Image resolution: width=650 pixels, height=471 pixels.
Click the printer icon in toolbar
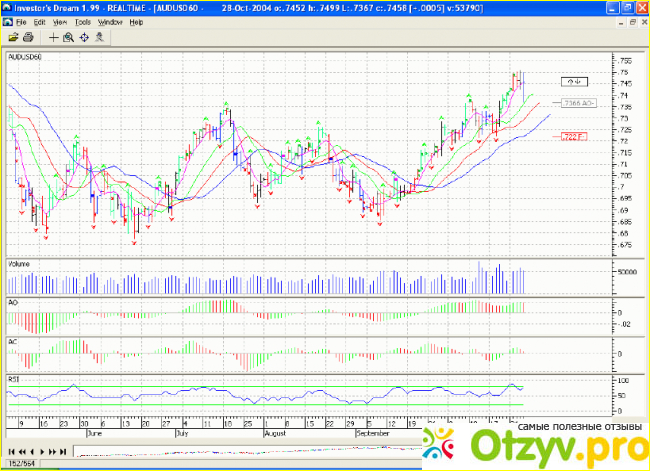pyautogui.click(x=28, y=37)
